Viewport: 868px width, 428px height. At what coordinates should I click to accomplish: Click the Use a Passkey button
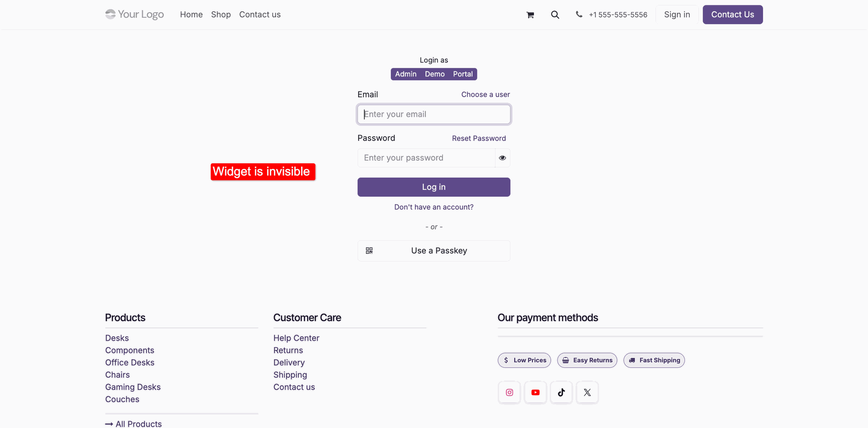point(434,251)
